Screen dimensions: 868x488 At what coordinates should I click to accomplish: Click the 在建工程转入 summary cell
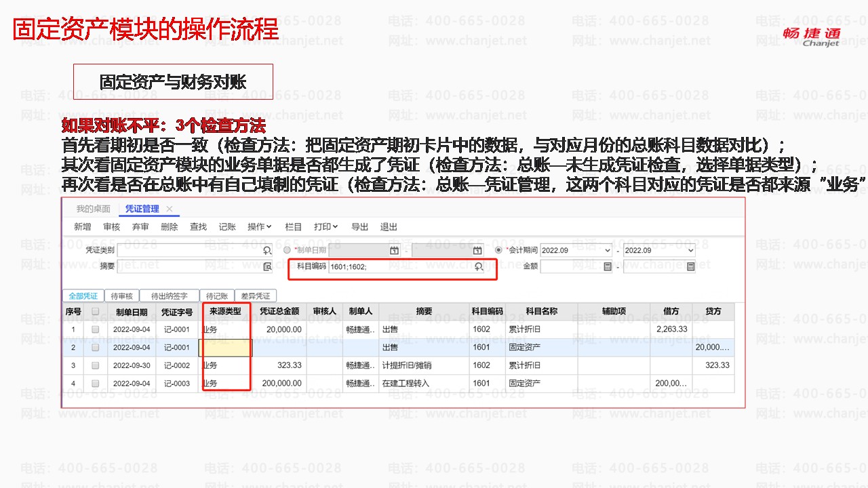click(425, 383)
